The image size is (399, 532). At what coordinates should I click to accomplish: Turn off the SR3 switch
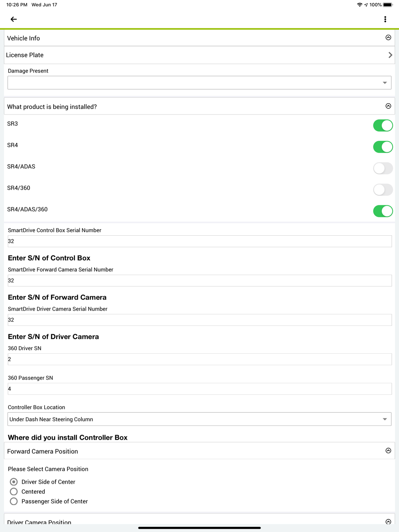pyautogui.click(x=383, y=125)
